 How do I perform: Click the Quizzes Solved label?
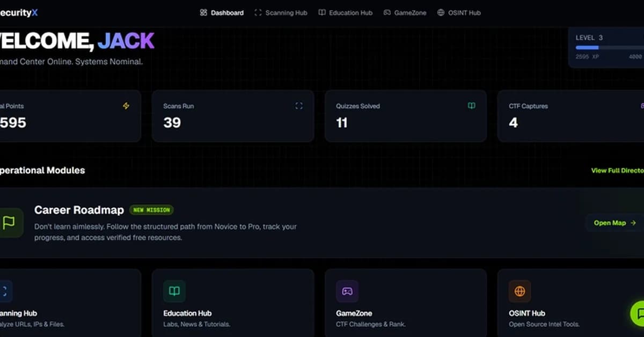pos(358,106)
